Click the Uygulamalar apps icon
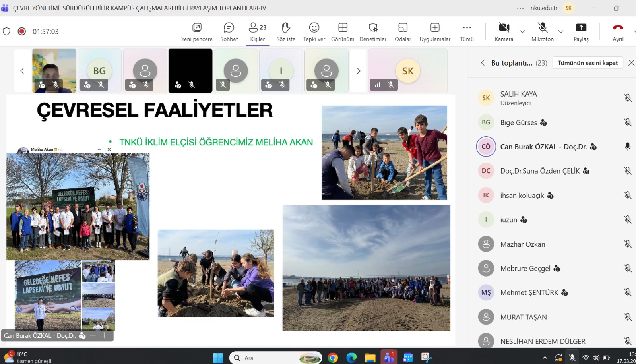The width and height of the screenshot is (636, 364). [435, 32]
